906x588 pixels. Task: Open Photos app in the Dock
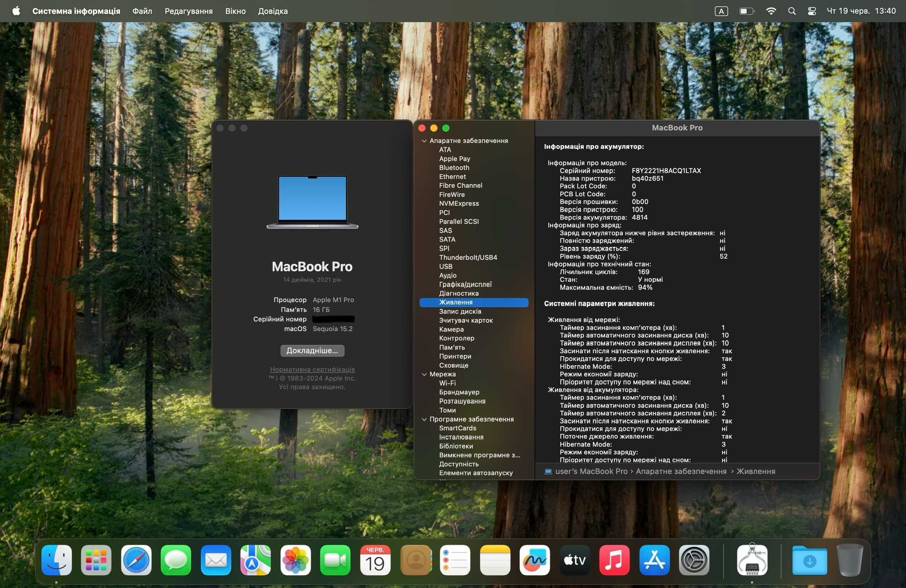pyautogui.click(x=295, y=560)
